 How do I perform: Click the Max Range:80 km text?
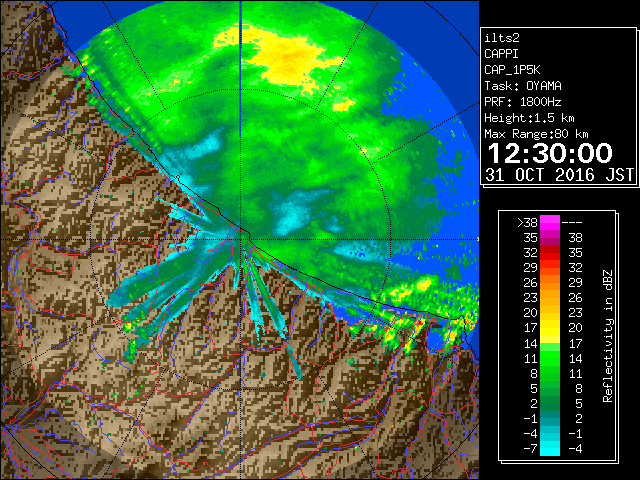tap(536, 134)
